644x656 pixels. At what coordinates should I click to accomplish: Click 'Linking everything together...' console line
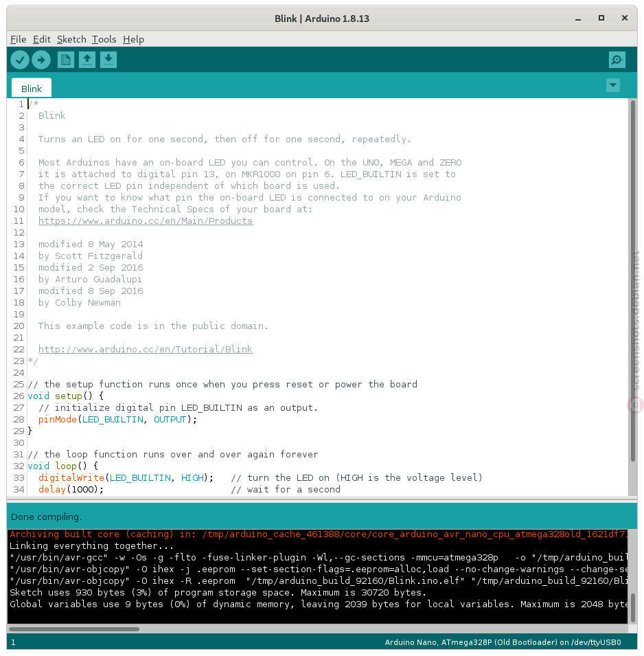(x=91, y=546)
